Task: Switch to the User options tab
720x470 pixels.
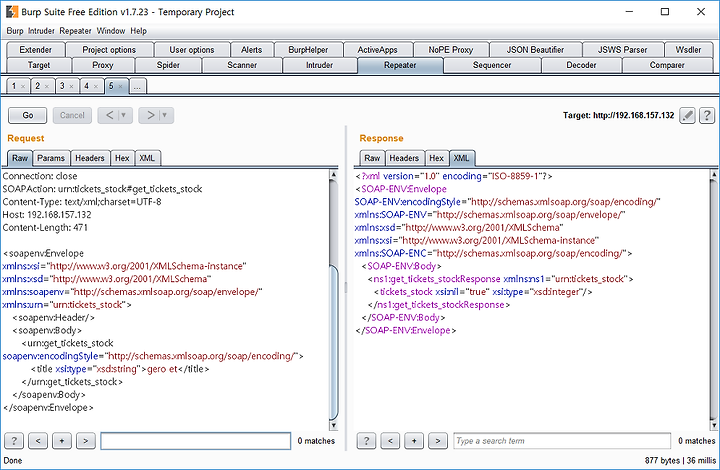Action: point(192,50)
